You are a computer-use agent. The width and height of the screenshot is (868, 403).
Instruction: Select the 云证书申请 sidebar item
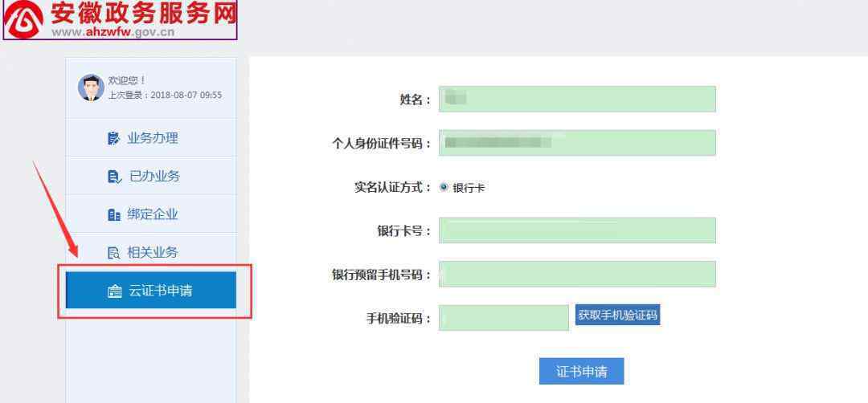coord(151,291)
